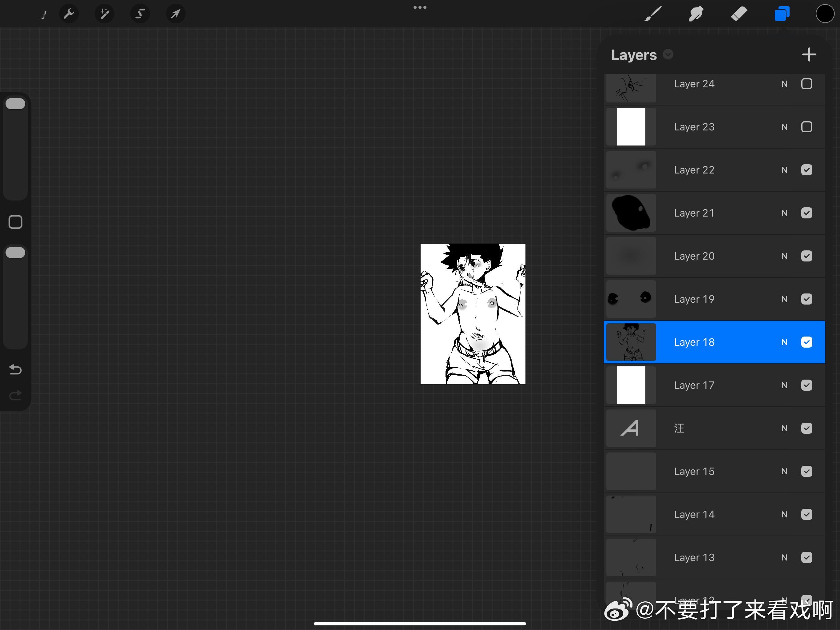The height and width of the screenshot is (630, 840).
Task: Select the "Layer 23" name
Action: (694, 126)
